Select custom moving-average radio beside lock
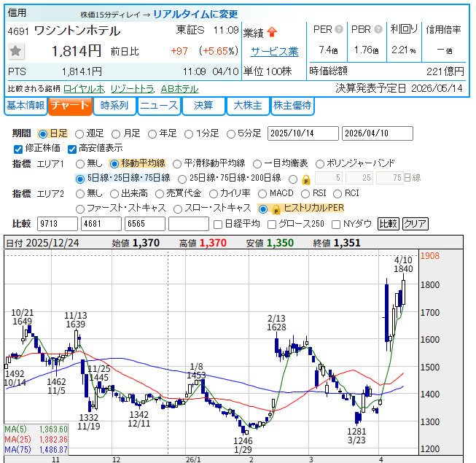The image size is (476, 463). [x=293, y=179]
